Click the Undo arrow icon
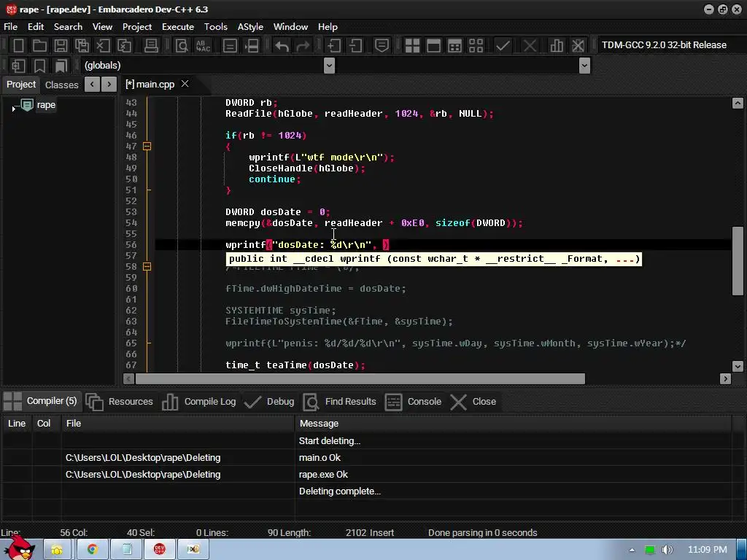 (282, 46)
